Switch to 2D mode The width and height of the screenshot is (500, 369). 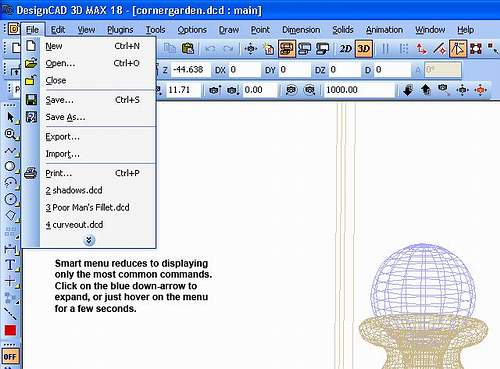pyautogui.click(x=345, y=49)
